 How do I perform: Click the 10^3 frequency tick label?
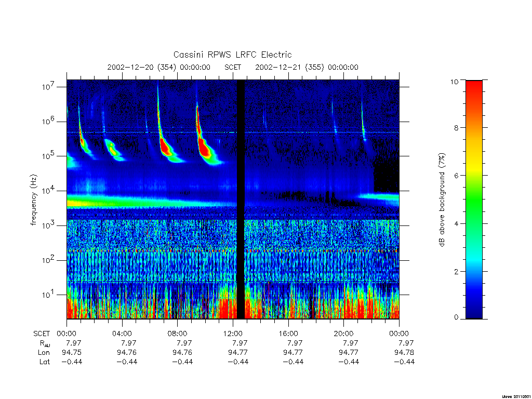[x=49, y=225]
